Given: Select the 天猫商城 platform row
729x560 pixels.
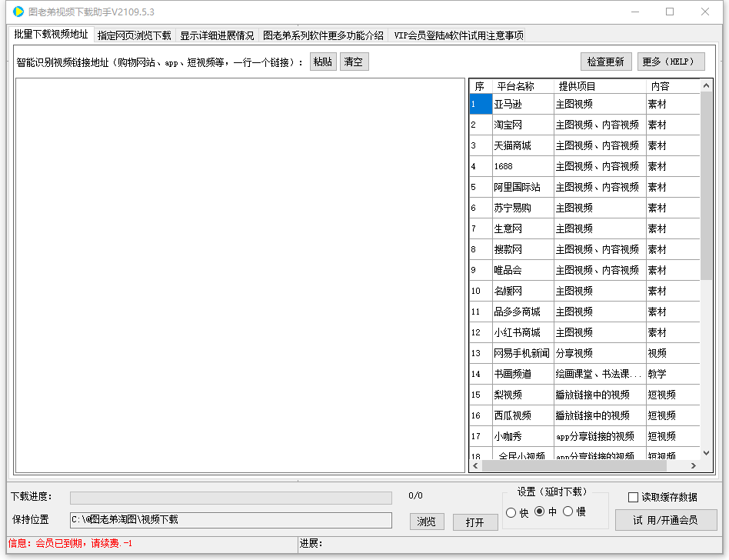Looking at the screenshot, I should click(x=584, y=145).
